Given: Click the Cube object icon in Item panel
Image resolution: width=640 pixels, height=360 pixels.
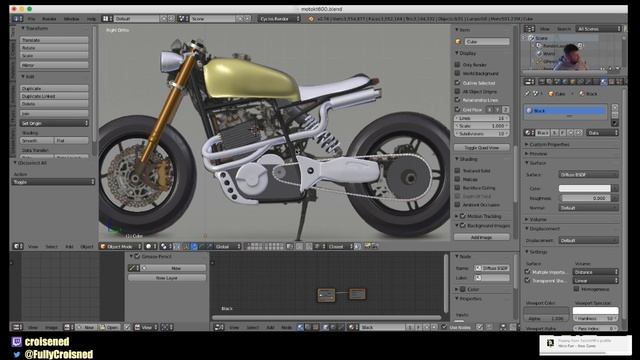Looking at the screenshot, I should [458, 42].
